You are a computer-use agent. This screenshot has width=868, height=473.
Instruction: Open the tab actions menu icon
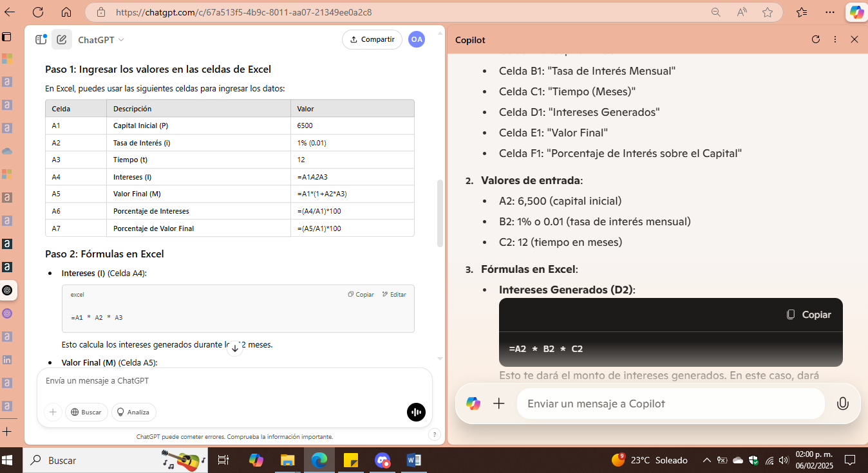click(x=6, y=36)
